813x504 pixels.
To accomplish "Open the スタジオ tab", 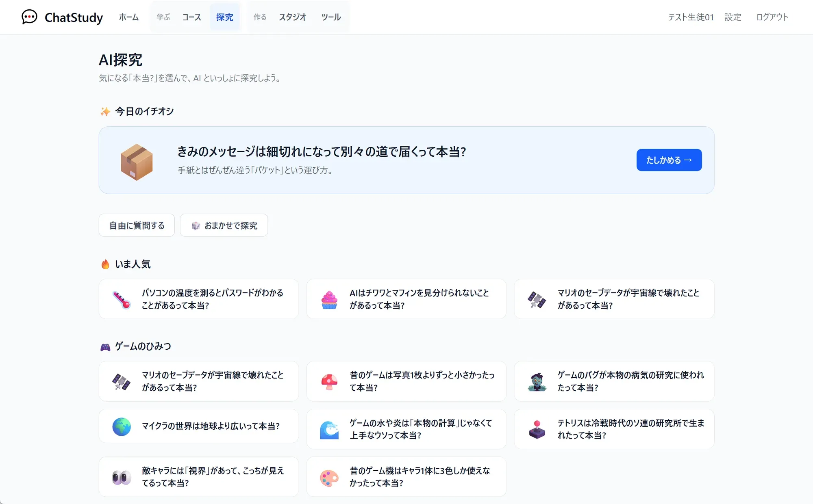I will pos(293,17).
